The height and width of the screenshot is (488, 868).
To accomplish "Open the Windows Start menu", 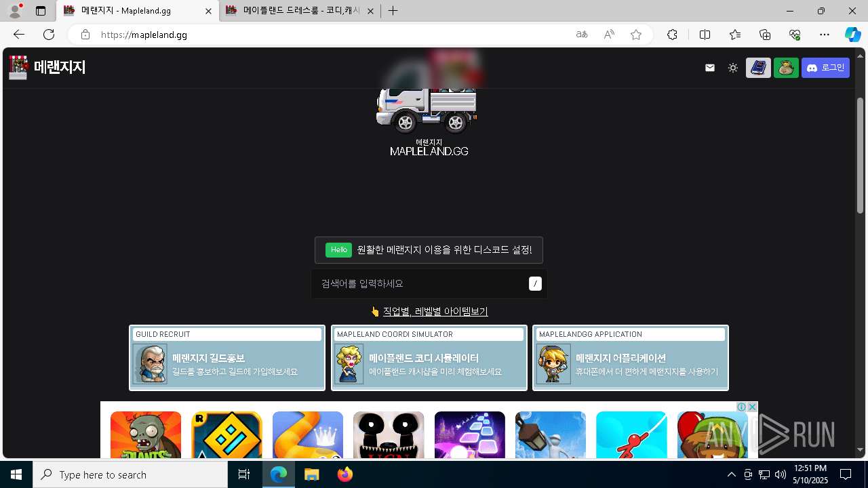I will [x=16, y=474].
